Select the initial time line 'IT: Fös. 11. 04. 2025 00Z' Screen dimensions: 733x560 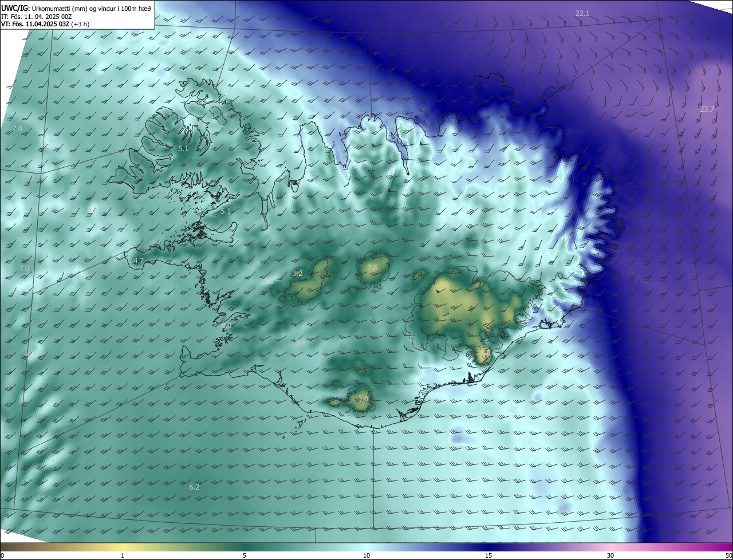37,17
